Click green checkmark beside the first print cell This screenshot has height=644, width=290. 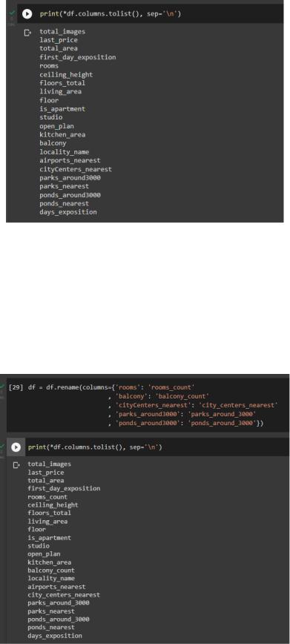point(12,13)
